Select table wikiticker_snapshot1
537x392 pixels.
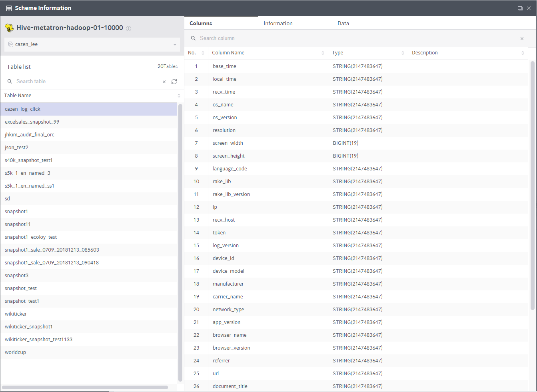(88, 327)
